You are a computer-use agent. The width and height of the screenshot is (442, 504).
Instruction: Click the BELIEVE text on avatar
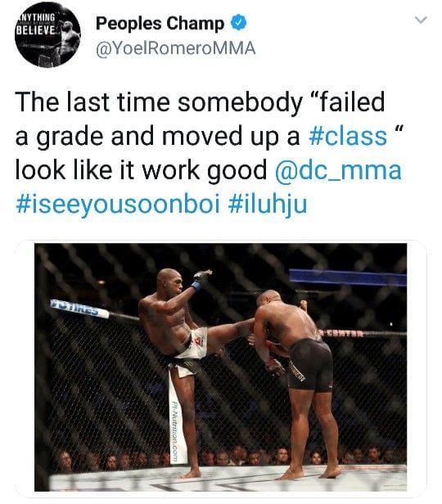click(x=38, y=30)
